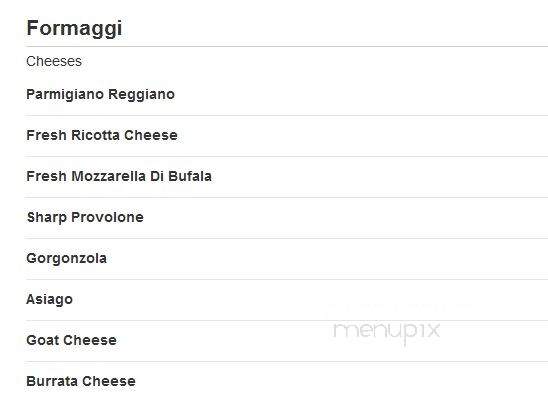Click the word Sharp
This screenshot has width=548, height=399.
click(47, 217)
